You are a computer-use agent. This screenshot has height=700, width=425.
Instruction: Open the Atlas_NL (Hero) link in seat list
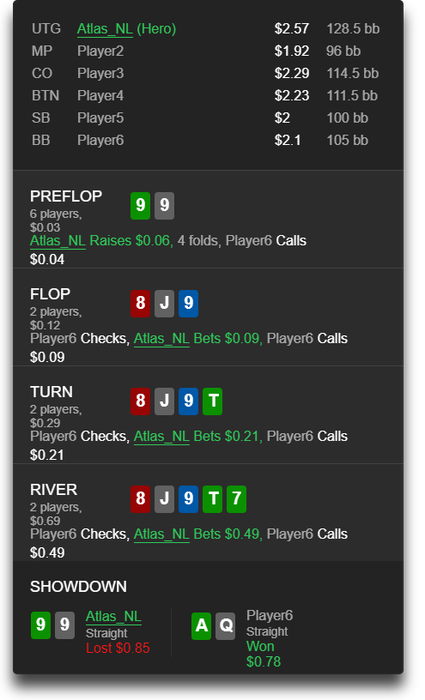coord(126,29)
